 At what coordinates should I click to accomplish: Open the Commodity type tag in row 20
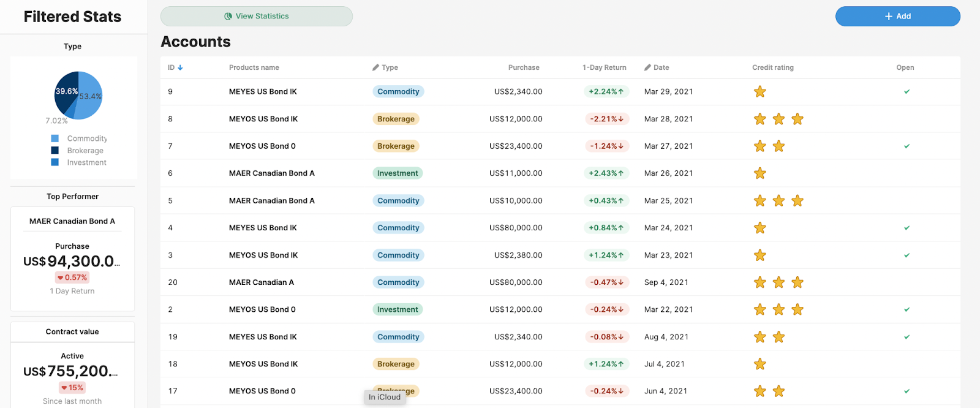click(x=398, y=282)
